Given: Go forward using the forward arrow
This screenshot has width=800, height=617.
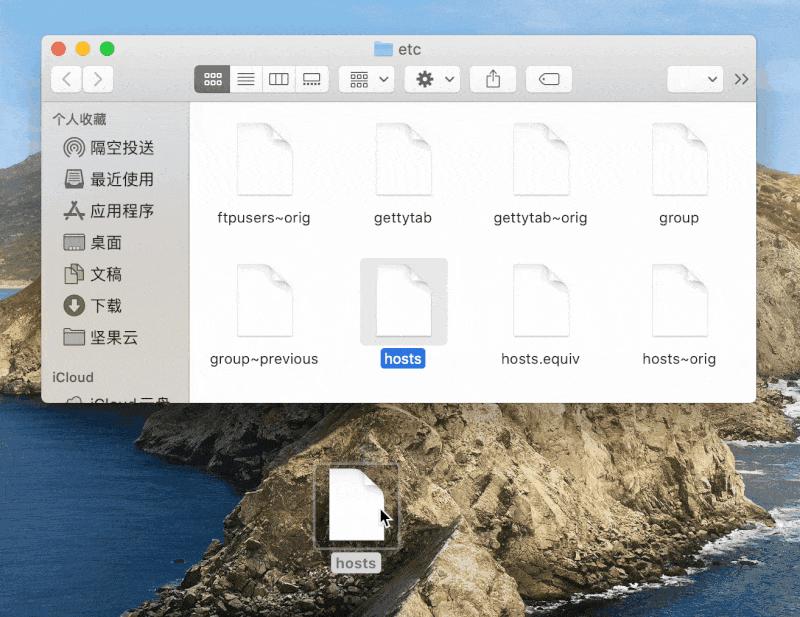Looking at the screenshot, I should coord(97,79).
